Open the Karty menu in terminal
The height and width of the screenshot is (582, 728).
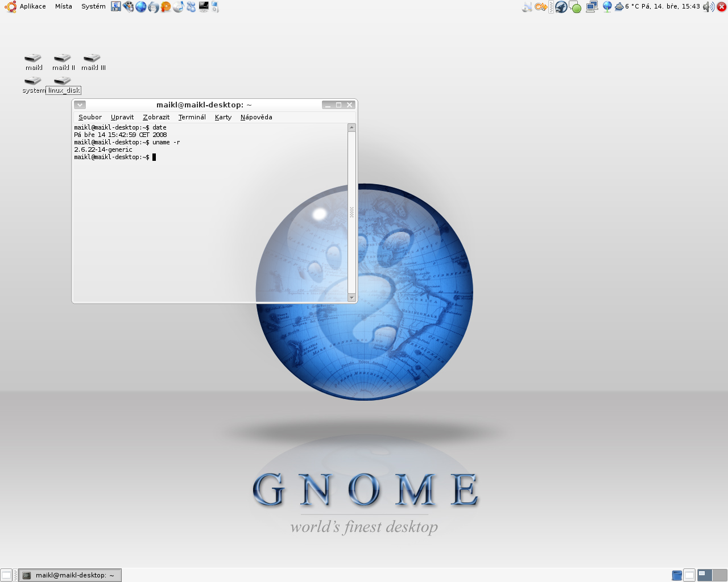[x=223, y=117]
